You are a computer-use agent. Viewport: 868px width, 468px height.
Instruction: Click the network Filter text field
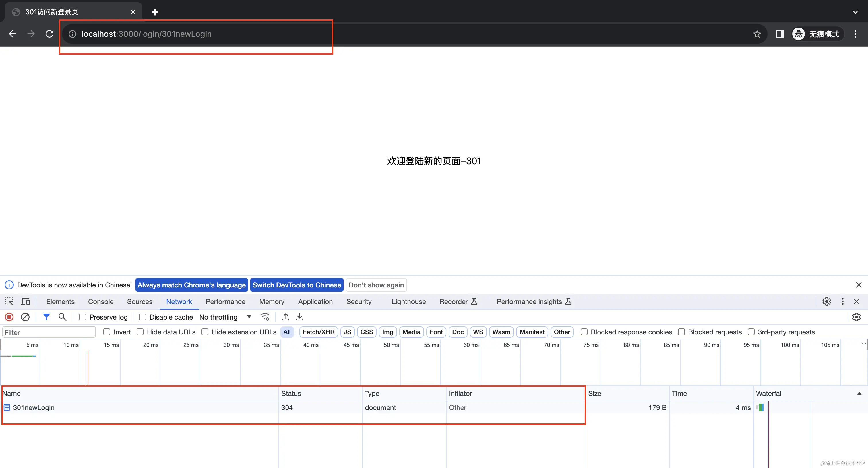49,332
